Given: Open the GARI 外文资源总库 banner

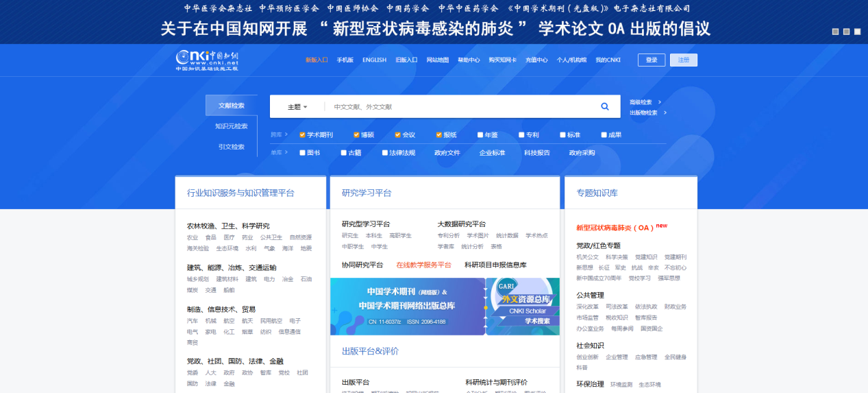Looking at the screenshot, I should click(522, 307).
